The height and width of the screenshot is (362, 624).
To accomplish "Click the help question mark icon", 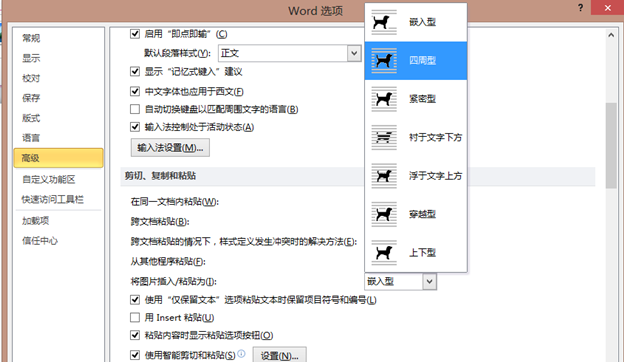I will (581, 8).
